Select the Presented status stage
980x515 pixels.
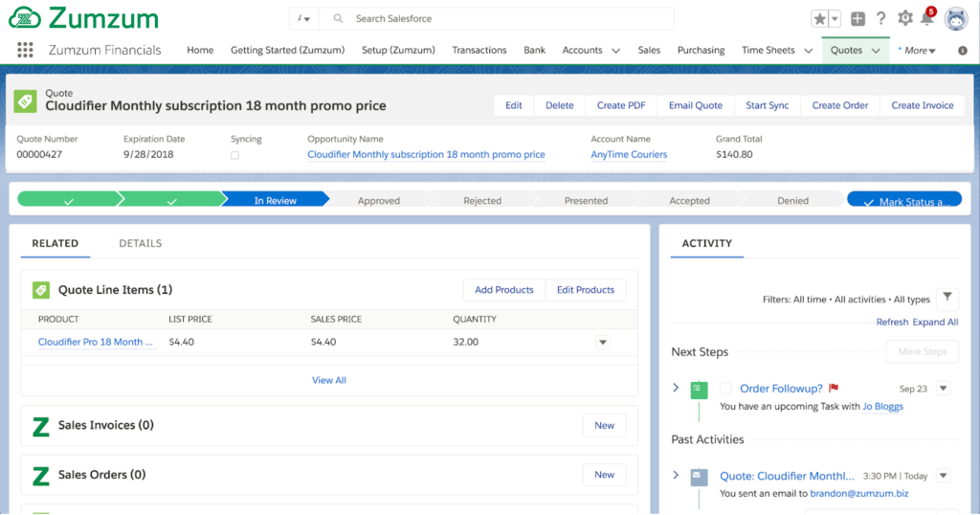[586, 200]
